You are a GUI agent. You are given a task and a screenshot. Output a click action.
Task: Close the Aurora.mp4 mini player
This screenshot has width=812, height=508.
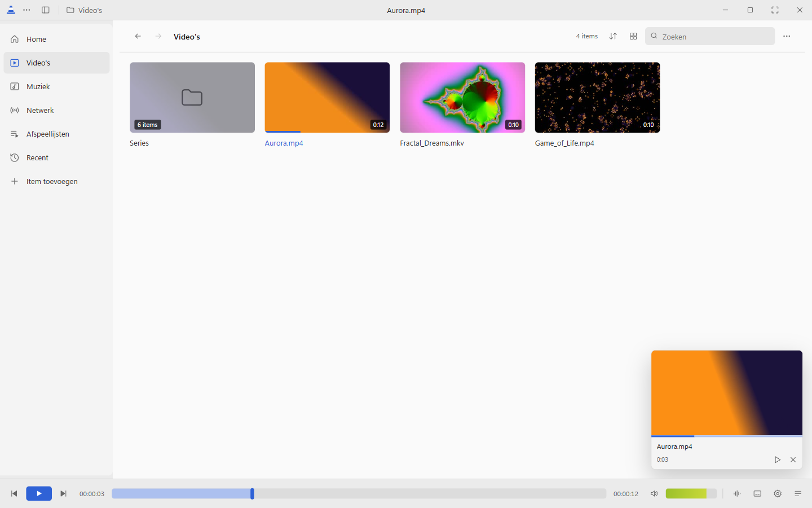(793, 459)
